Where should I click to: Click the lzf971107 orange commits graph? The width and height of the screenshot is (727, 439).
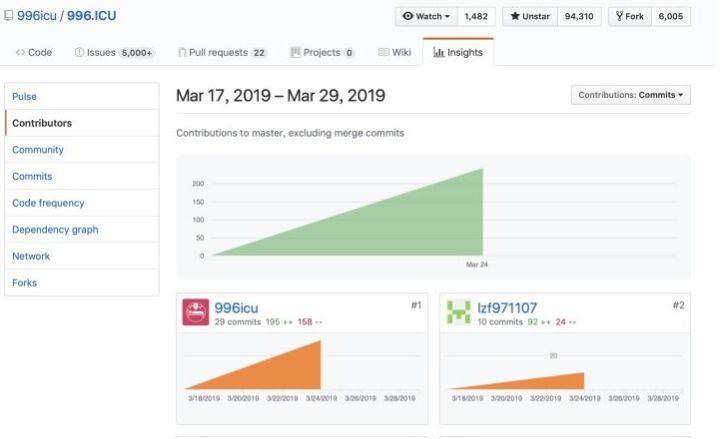[x=565, y=371]
